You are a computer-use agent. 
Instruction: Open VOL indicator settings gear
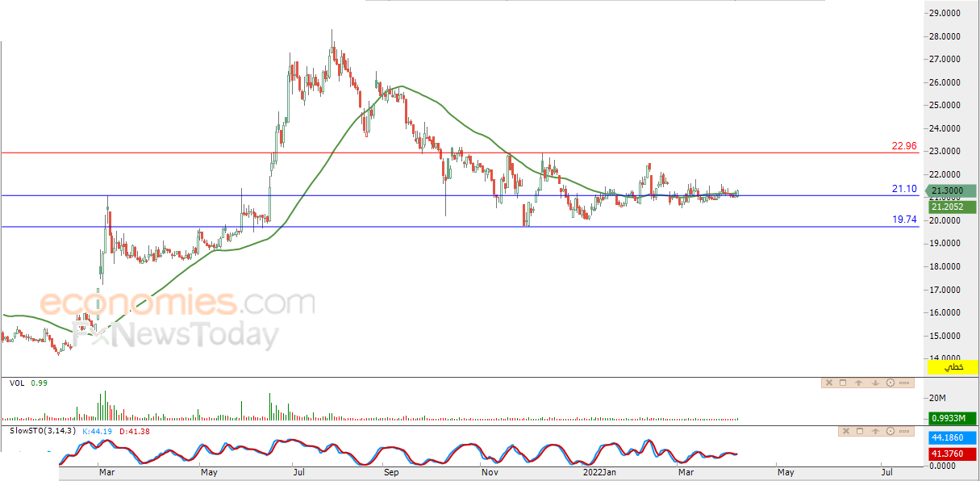coord(890,383)
